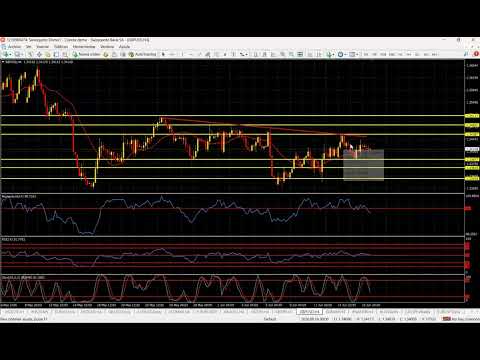
Task: Select the M1 timeframe button
Action: pyautogui.click(x=366, y=54)
